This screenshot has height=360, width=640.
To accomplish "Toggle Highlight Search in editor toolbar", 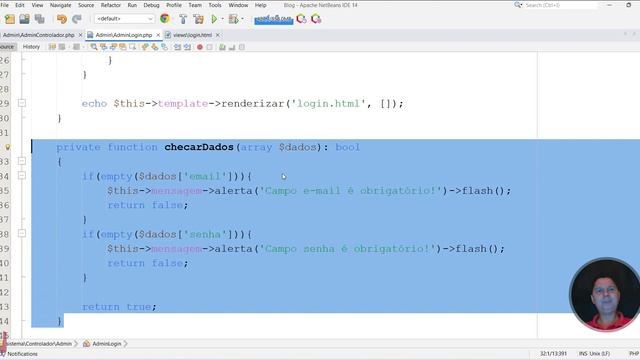I will (x=123, y=47).
